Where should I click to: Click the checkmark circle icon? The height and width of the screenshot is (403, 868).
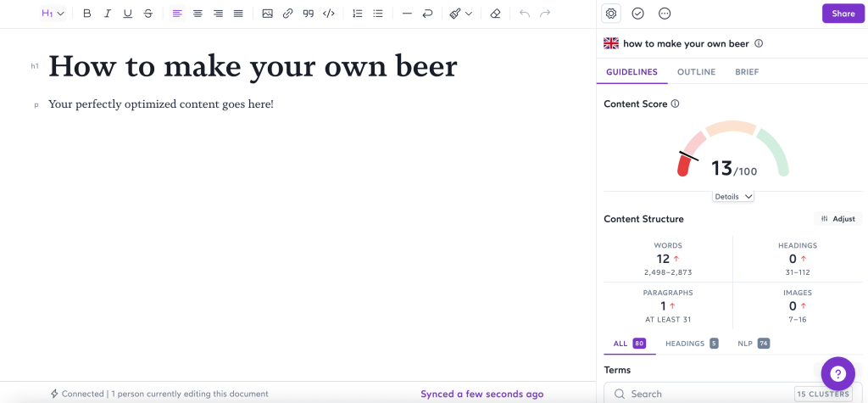[x=637, y=14]
